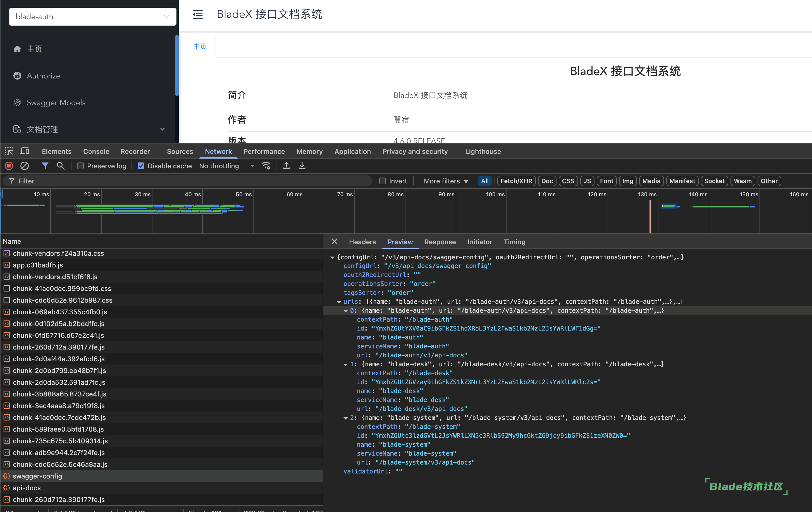Screen dimensions: 812x512
Task: Toggle the device toolbar icon
Action: 25,151
